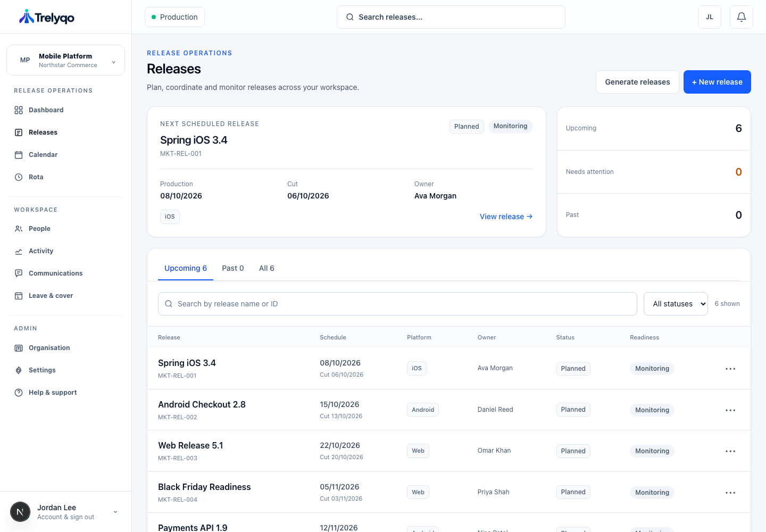Switch to the Past 0 tab
The width and height of the screenshot is (766, 532).
233,268
